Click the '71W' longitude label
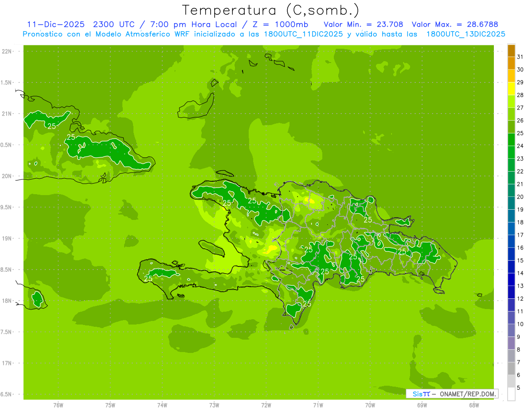532x411 pixels. coord(318,405)
